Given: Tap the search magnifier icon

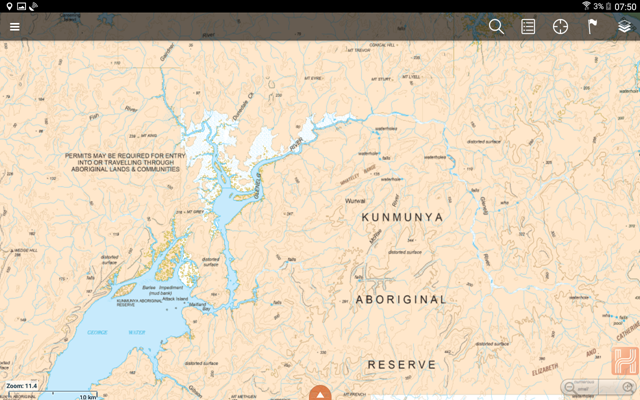Looking at the screenshot, I should point(496,27).
